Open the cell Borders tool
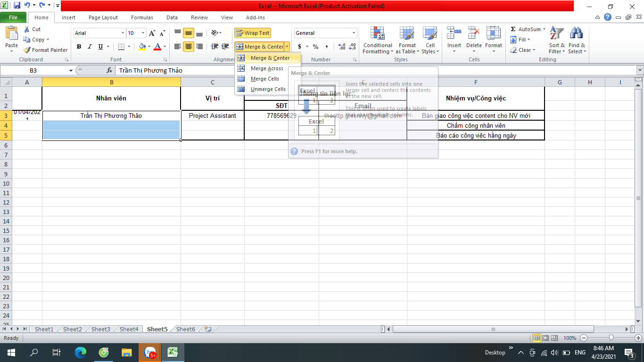The image size is (644, 362). click(x=121, y=47)
